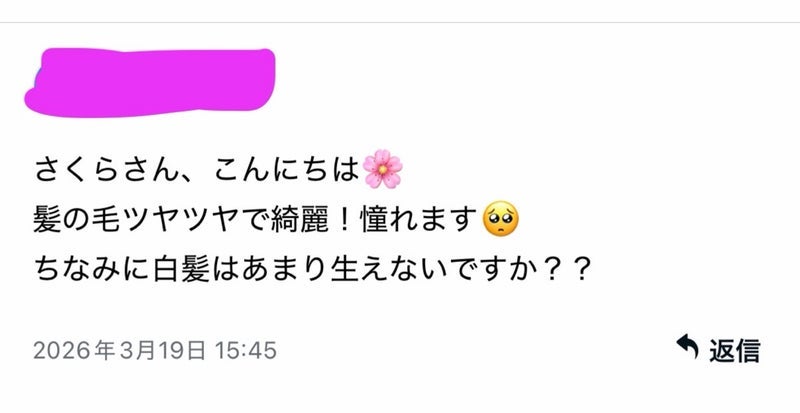The width and height of the screenshot is (800, 413).
Task: Select the time 15:45 in timestamp
Action: (246, 351)
